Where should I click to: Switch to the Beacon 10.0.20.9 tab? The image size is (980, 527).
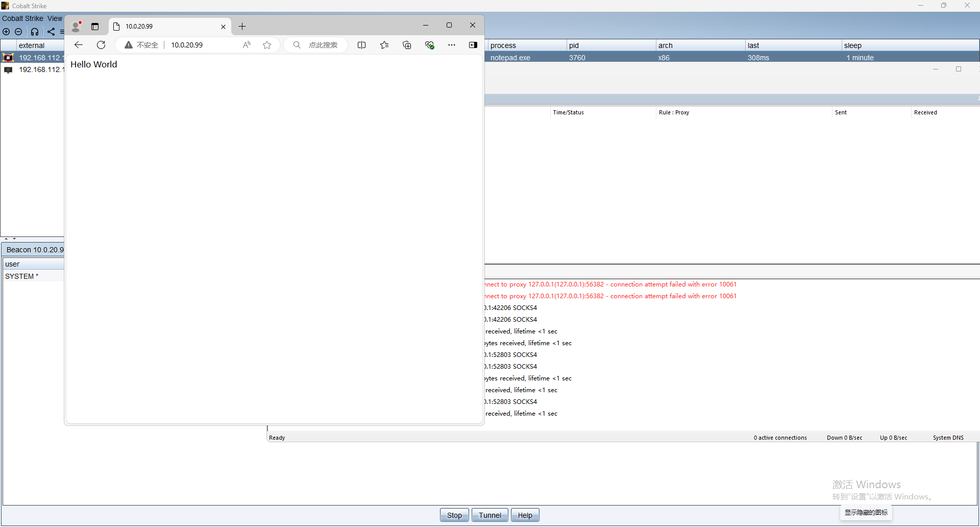(34, 250)
